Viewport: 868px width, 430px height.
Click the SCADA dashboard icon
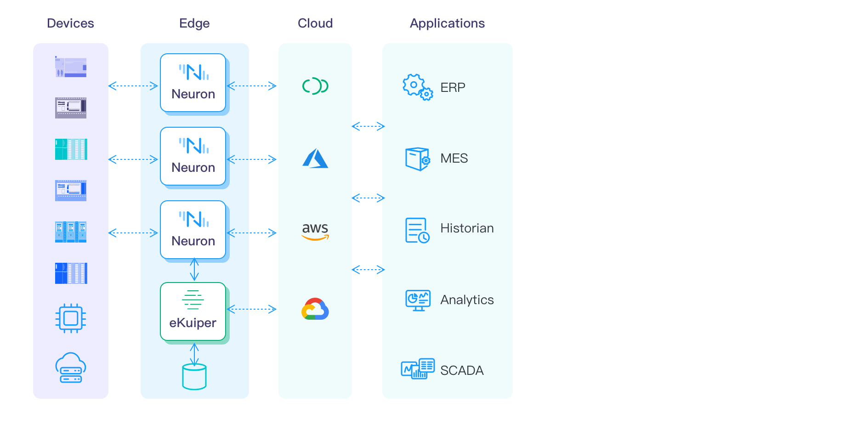click(418, 369)
